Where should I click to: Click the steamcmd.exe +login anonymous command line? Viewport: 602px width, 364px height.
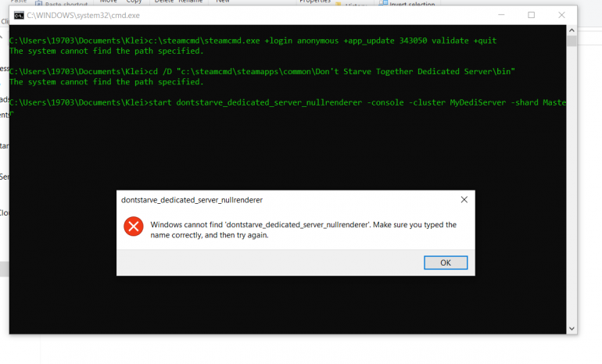[x=253, y=41]
